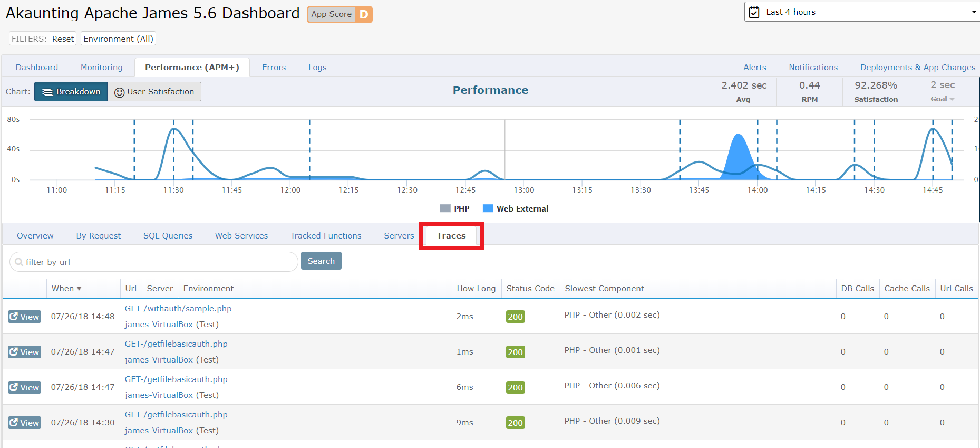Open the GET-/withauth/sample.php link
This screenshot has height=448, width=980.
click(178, 309)
